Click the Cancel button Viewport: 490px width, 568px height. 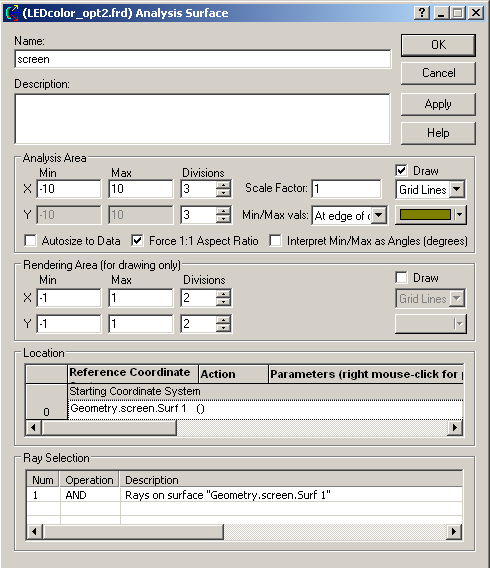(x=438, y=73)
